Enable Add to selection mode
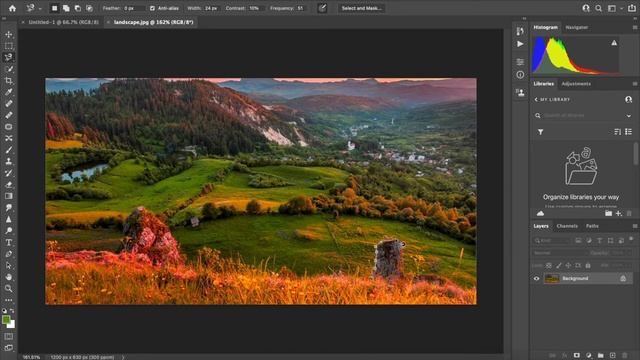Screen dimensions: 640x360 pos(66,8)
